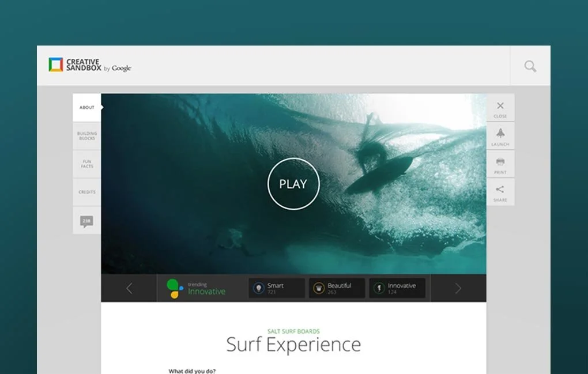
Task: Open the Fun Facts tab
Action: tap(86, 164)
